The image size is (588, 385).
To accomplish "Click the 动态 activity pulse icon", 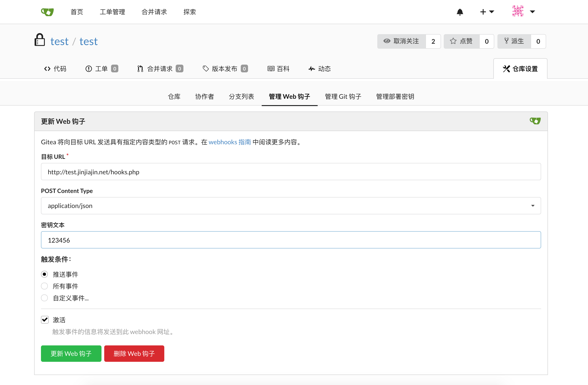I will coord(311,69).
